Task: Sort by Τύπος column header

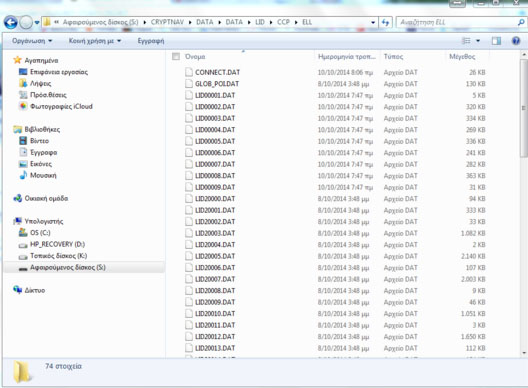Action: 393,56
